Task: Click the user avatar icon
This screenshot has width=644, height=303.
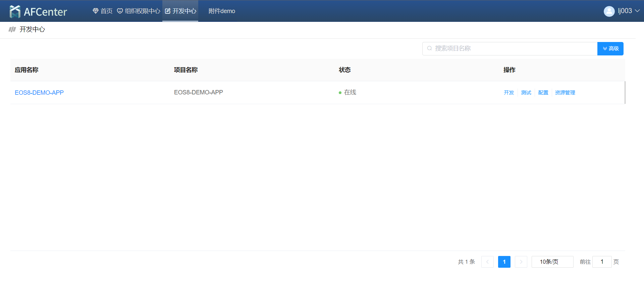Action: point(609,11)
